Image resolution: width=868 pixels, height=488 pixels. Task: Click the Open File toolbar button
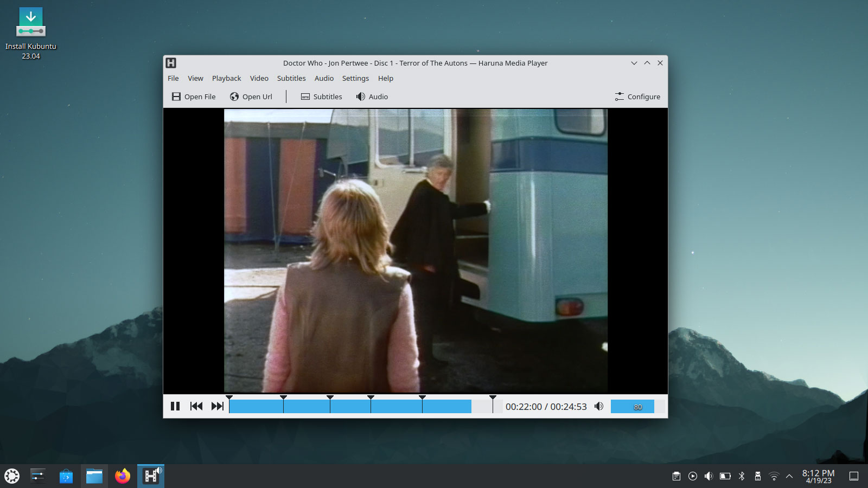(x=194, y=97)
